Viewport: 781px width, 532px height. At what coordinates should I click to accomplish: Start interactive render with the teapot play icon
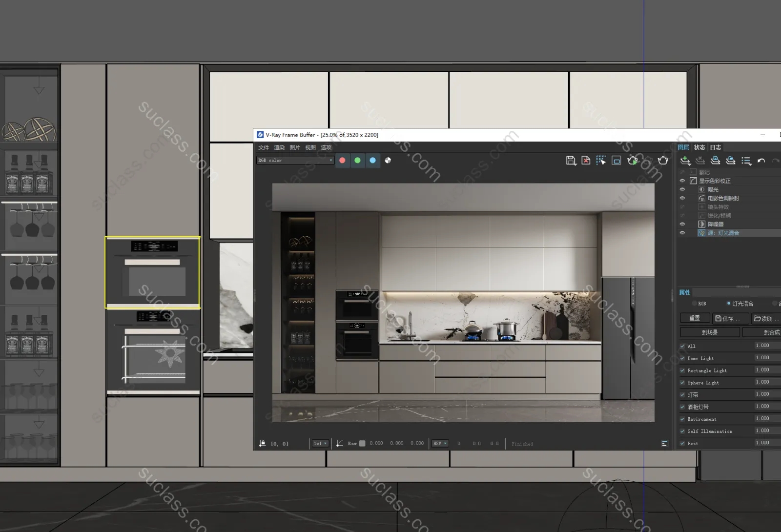tap(633, 161)
